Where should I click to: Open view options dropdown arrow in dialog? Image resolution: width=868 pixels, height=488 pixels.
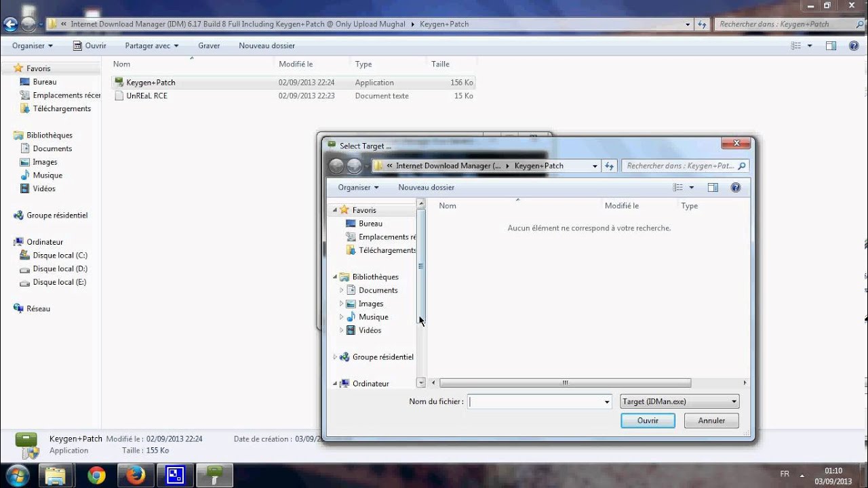pos(692,188)
